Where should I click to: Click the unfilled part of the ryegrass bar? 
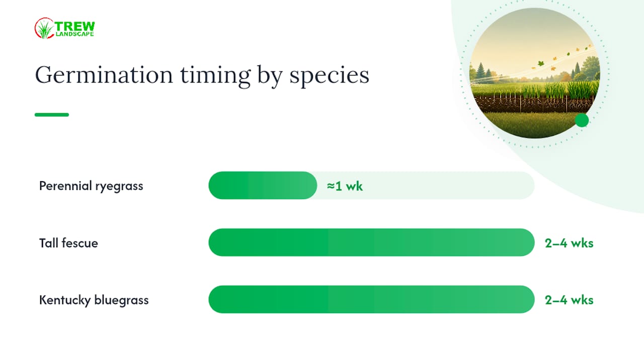(x=426, y=186)
